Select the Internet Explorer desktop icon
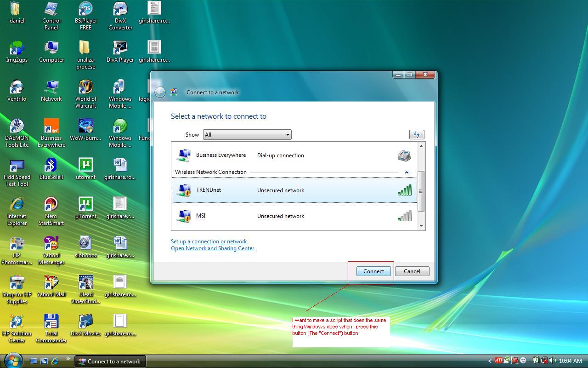Viewport: 588px width, 368px height. (17, 212)
